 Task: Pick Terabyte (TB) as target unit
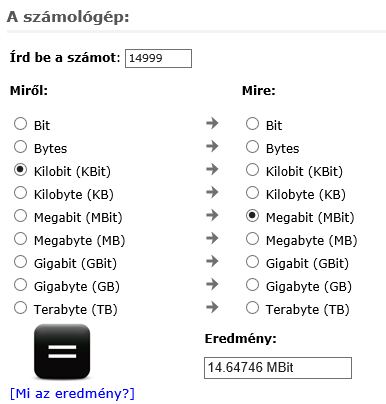[252, 308]
